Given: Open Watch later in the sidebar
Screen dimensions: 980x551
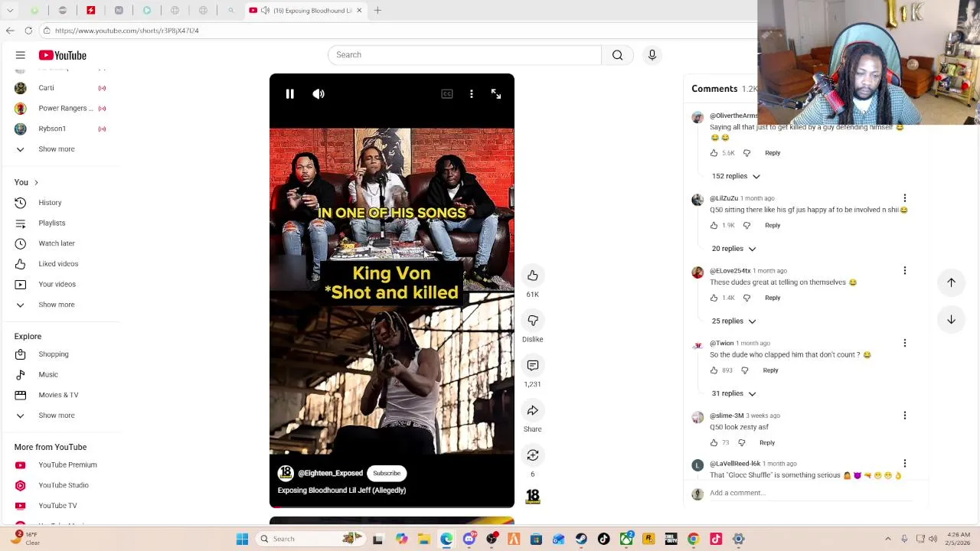Looking at the screenshot, I should pos(57,243).
